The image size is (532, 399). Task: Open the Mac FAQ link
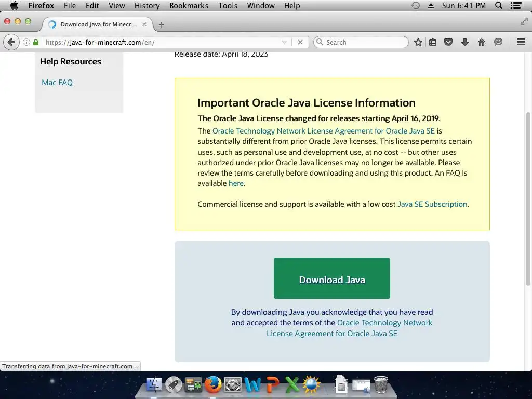point(57,83)
